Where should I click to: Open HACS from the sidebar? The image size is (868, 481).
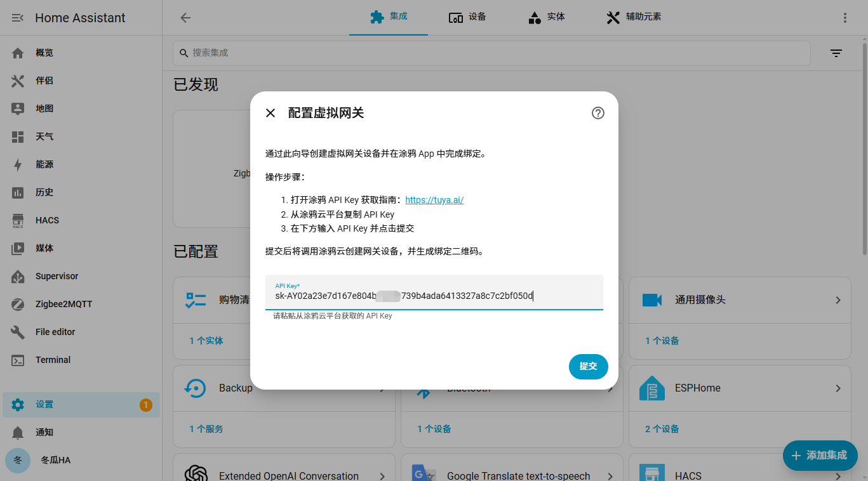click(x=81, y=220)
